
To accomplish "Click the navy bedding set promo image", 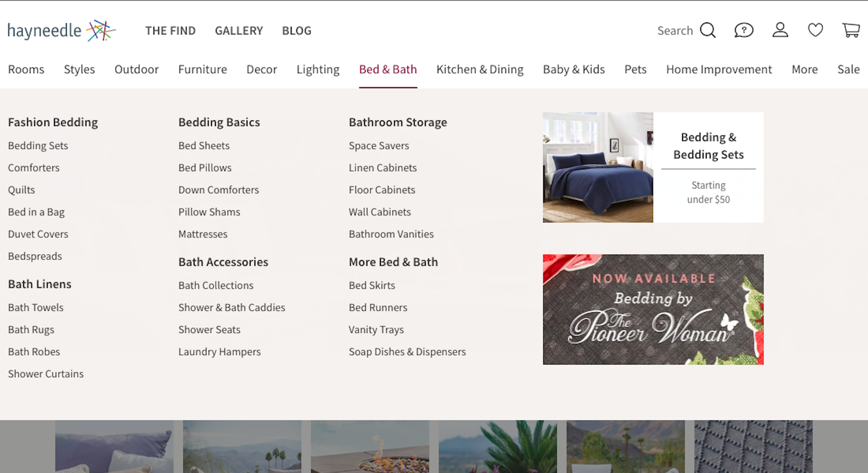I will (x=598, y=167).
